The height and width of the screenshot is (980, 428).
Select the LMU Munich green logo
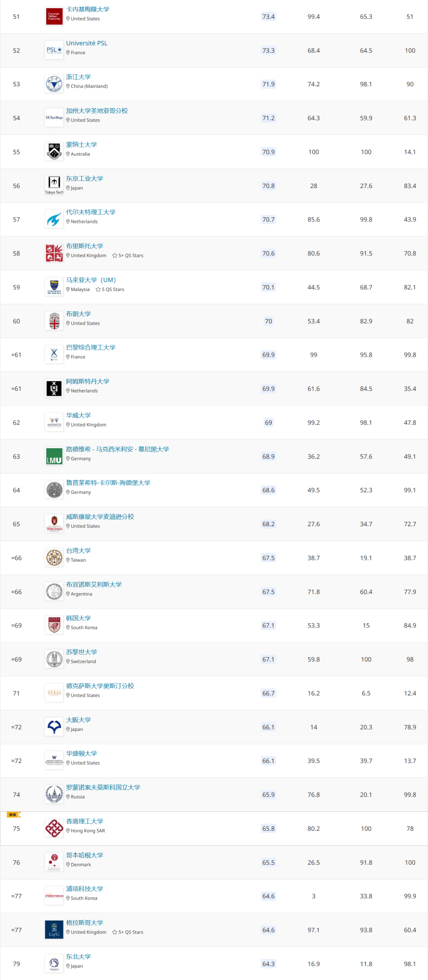coord(54,457)
